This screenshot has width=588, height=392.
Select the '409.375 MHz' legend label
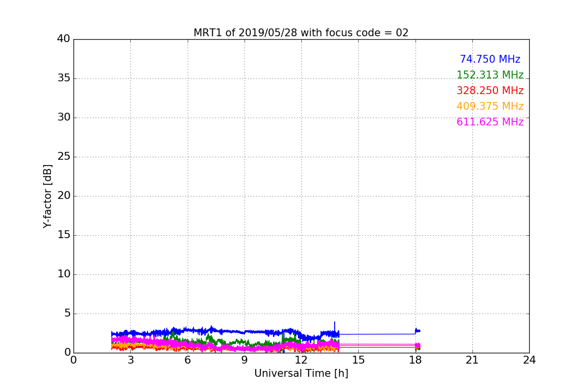[x=490, y=106]
